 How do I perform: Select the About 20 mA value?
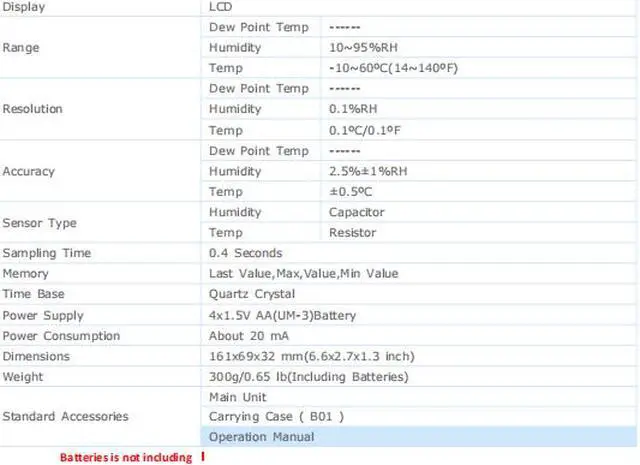(248, 336)
